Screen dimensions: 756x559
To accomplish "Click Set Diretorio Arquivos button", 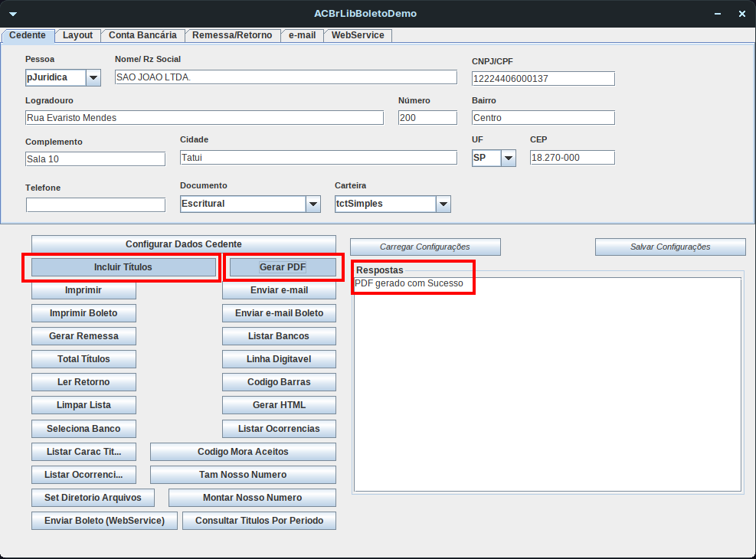I will (x=93, y=498).
